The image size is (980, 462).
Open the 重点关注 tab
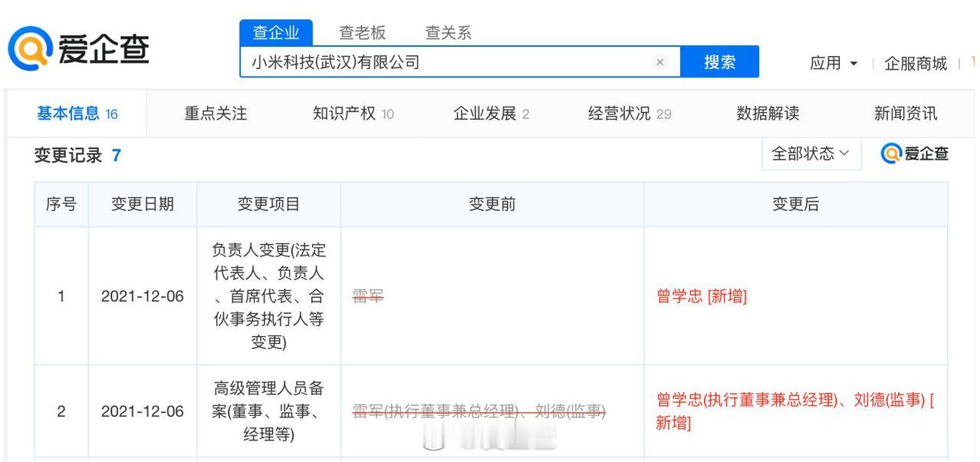(215, 114)
